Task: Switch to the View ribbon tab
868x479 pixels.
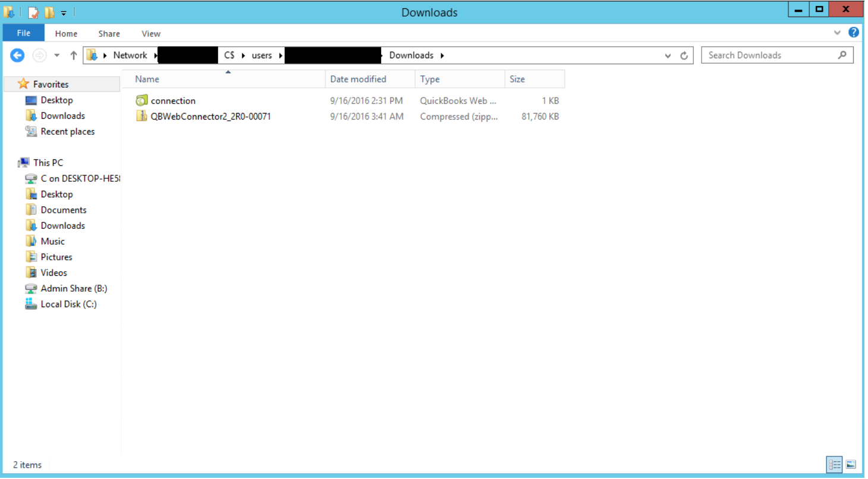Action: coord(150,33)
